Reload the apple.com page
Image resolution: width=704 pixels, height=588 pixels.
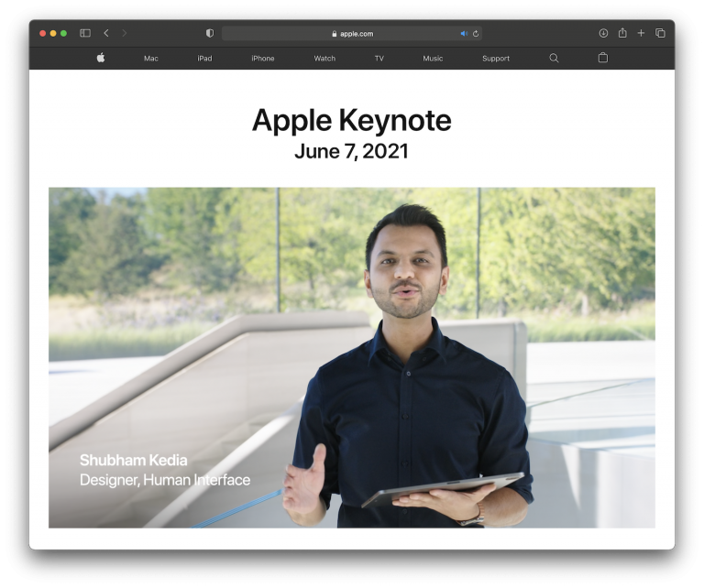(476, 34)
